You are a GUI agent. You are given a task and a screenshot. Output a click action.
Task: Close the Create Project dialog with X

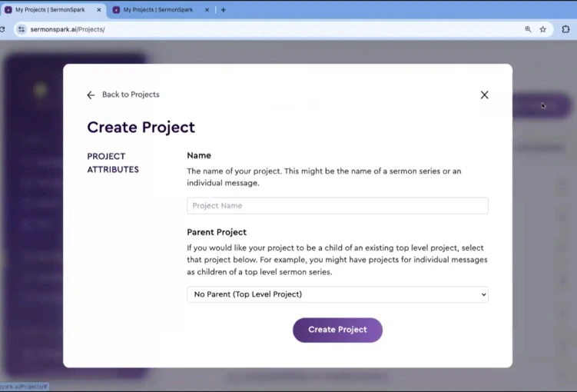(484, 95)
